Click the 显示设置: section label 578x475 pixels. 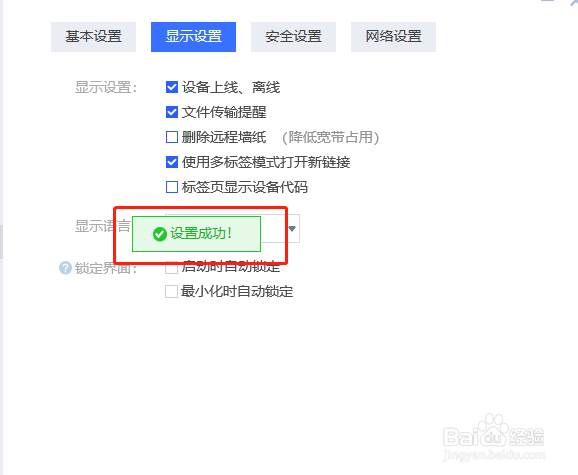[x=106, y=88]
